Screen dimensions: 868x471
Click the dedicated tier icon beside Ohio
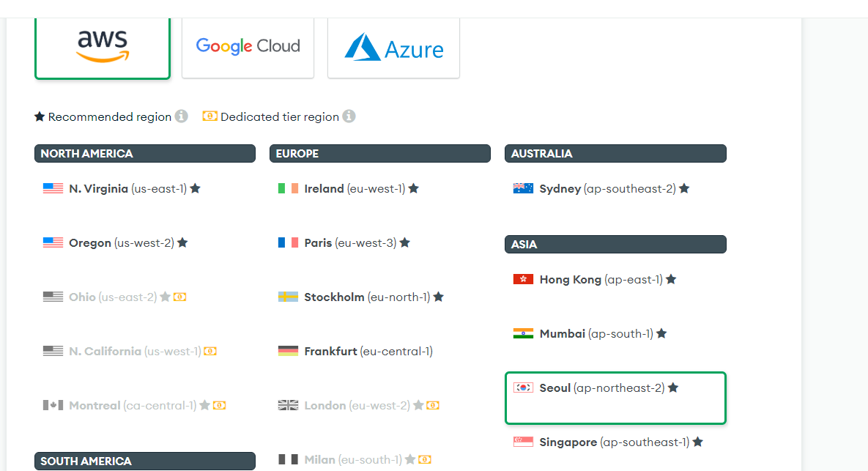[180, 297]
